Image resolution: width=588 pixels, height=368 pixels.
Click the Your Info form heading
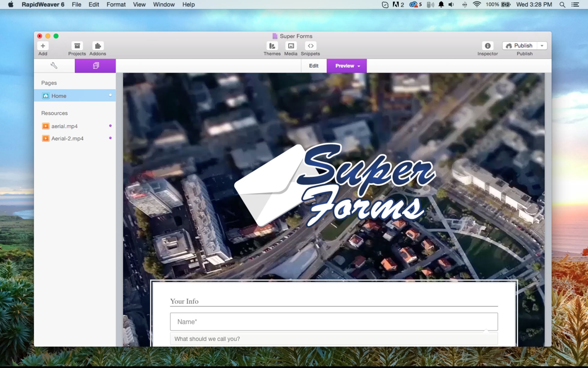[184, 301]
